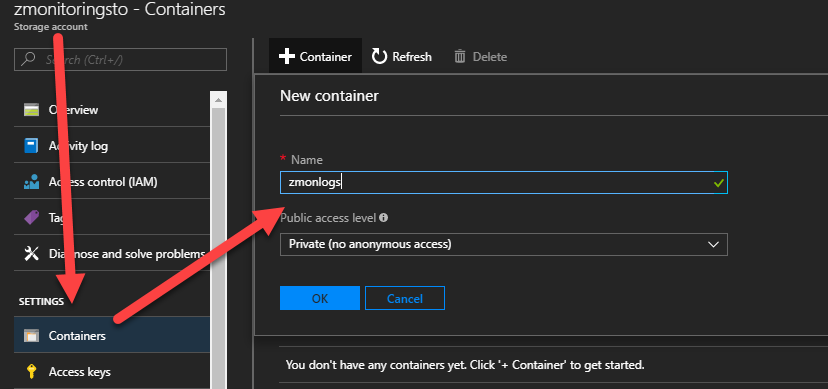
Task: Click the 'Public access level' label
Action: [328, 217]
